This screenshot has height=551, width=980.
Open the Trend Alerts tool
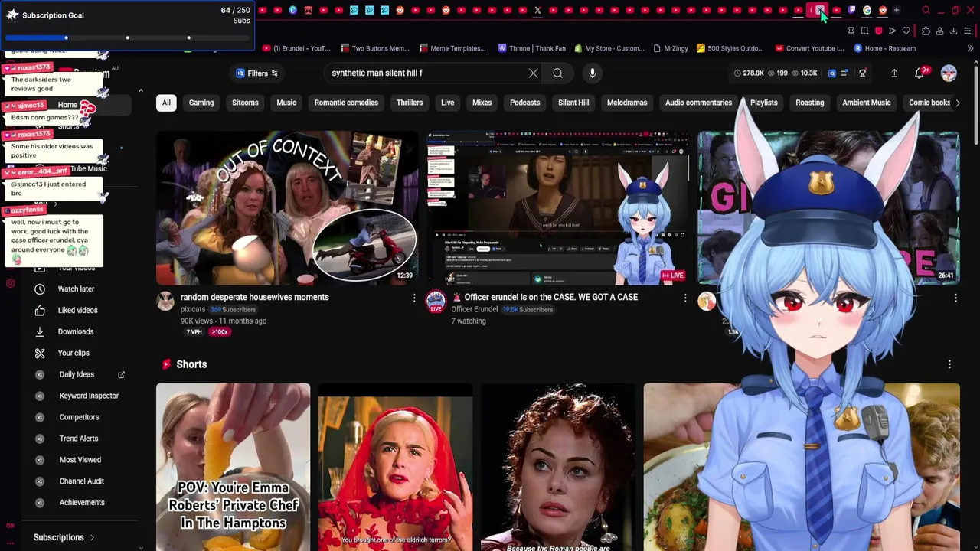tap(79, 439)
